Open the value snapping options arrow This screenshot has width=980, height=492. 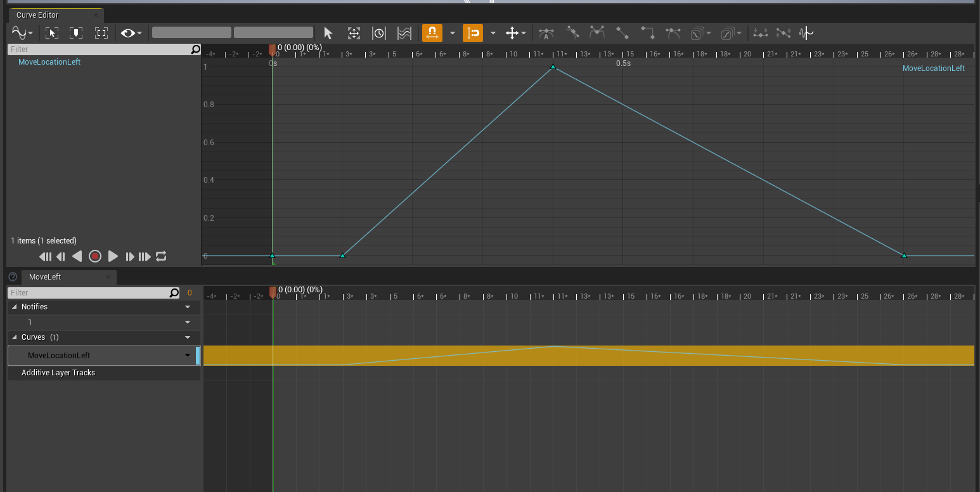493,33
